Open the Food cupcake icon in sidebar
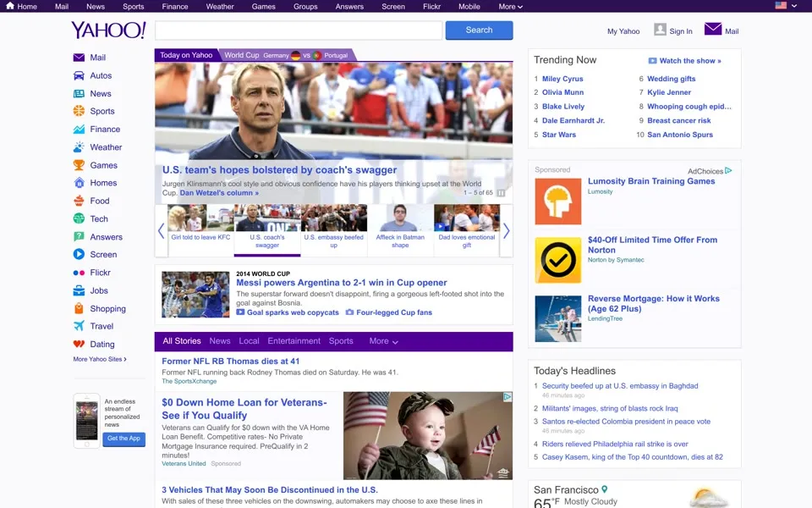The height and width of the screenshot is (508, 812). 79,201
